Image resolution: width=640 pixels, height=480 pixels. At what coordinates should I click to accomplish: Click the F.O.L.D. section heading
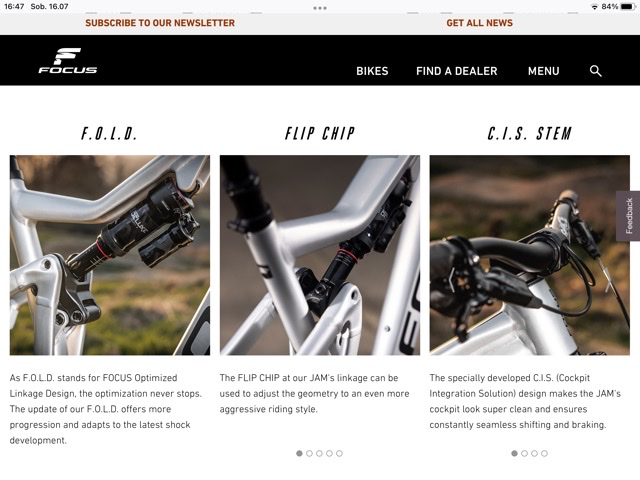click(109, 133)
